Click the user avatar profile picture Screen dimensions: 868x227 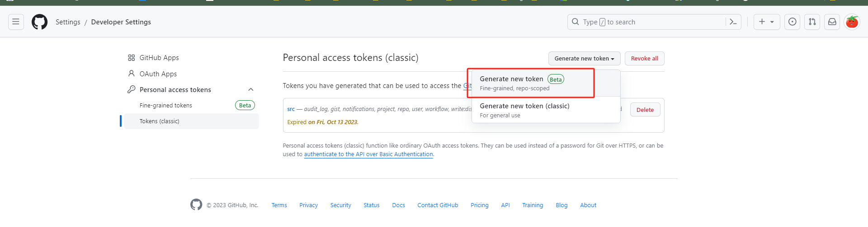(852, 22)
